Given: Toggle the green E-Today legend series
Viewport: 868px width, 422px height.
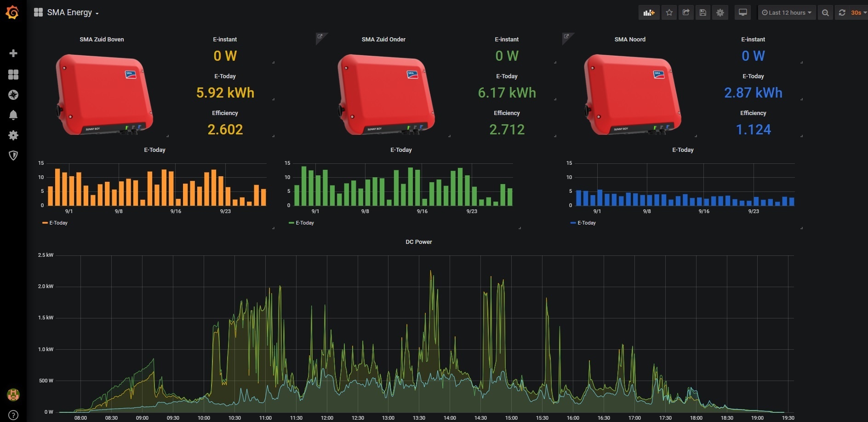Looking at the screenshot, I should [305, 223].
